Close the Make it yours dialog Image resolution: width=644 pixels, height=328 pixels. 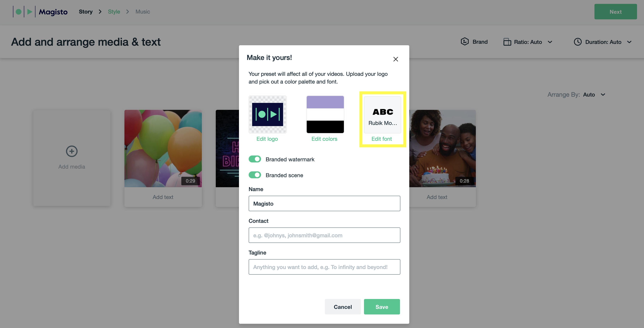396,59
